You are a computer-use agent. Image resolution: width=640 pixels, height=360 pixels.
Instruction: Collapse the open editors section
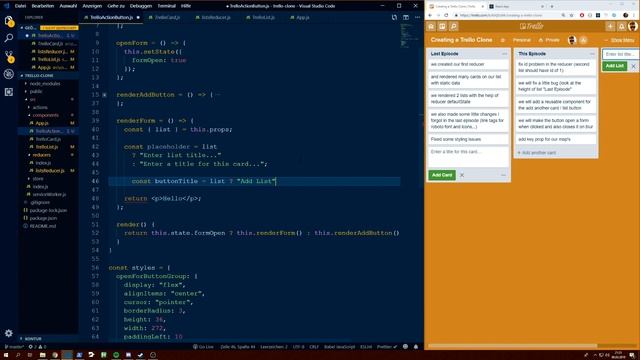22,28
